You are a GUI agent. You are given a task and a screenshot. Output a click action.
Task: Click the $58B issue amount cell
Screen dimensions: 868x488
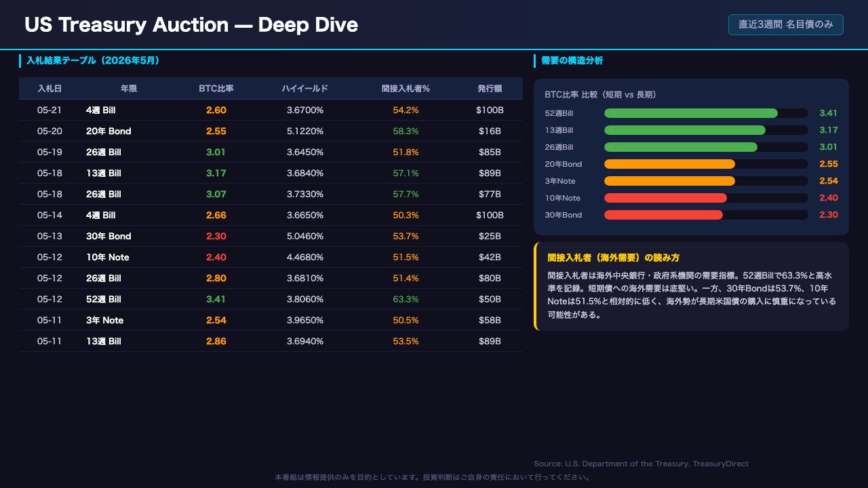point(490,320)
